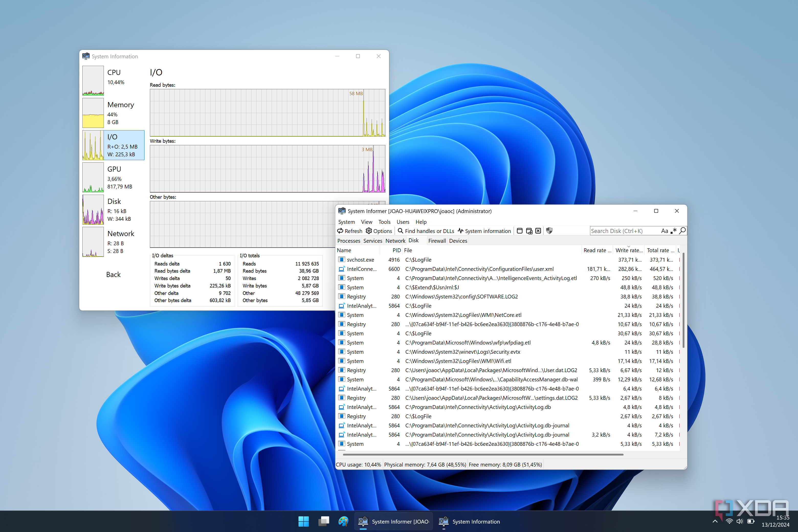798x532 pixels.
Task: Click Back in System Information window
Action: (113, 274)
